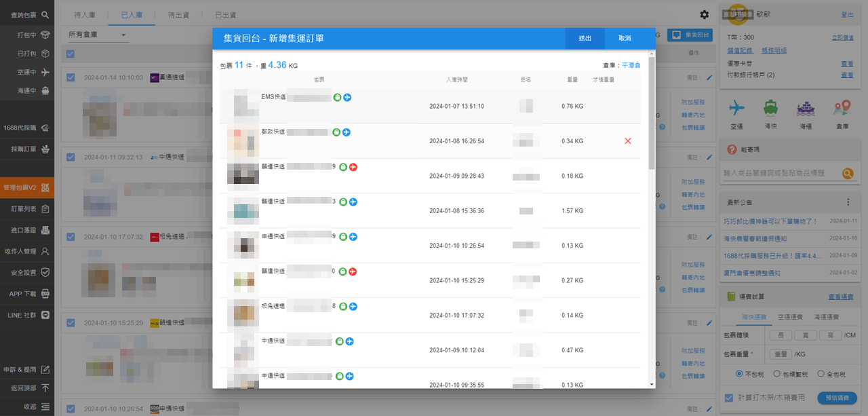
Task: Click the 立即儲值 link
Action: point(843,38)
